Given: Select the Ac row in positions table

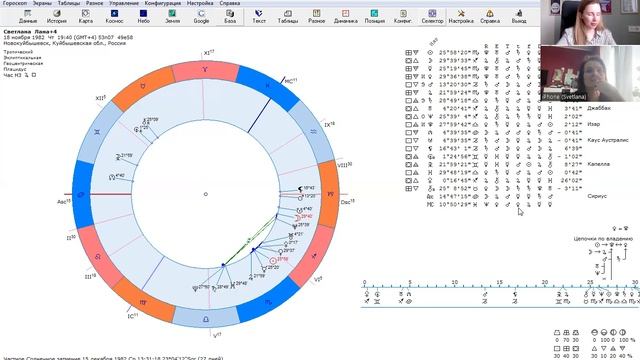Looking at the screenshot, I should (490, 196).
